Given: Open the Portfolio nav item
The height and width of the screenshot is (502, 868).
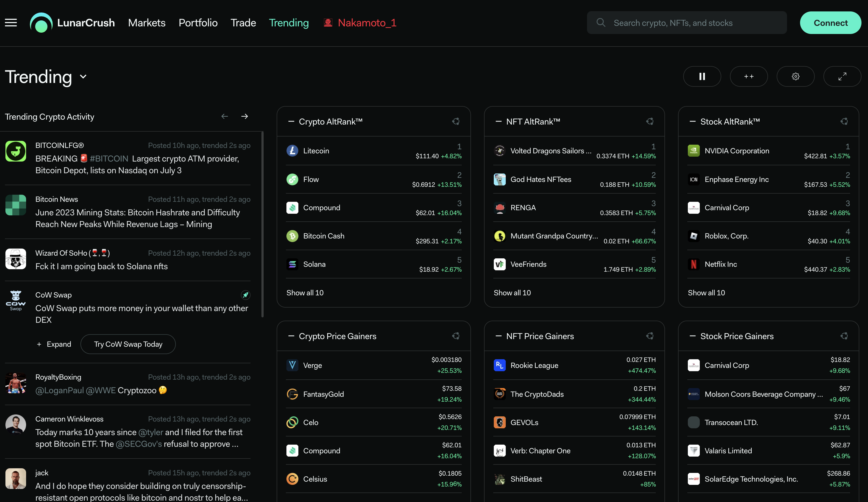Looking at the screenshot, I should (198, 23).
